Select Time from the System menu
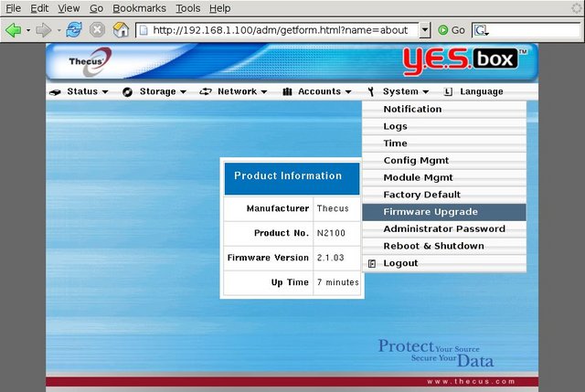This screenshot has height=392, width=585. click(x=444, y=143)
